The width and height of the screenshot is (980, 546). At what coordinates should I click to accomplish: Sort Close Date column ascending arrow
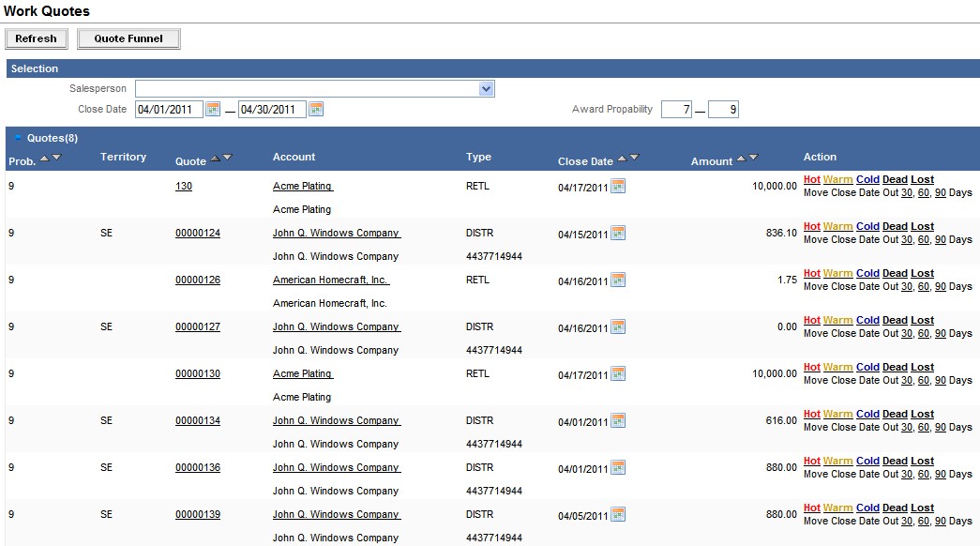(x=622, y=158)
